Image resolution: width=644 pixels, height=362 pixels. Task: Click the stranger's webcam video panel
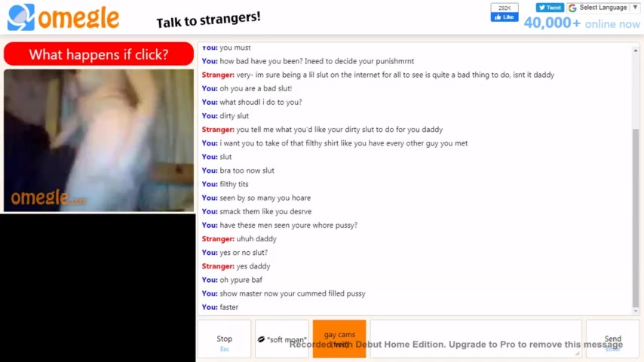click(99, 140)
